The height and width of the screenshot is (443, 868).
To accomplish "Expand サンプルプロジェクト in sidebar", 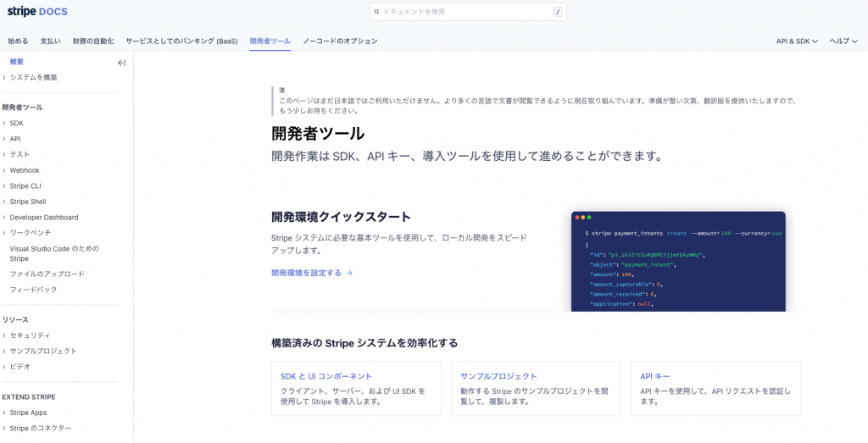I will coord(40,351).
